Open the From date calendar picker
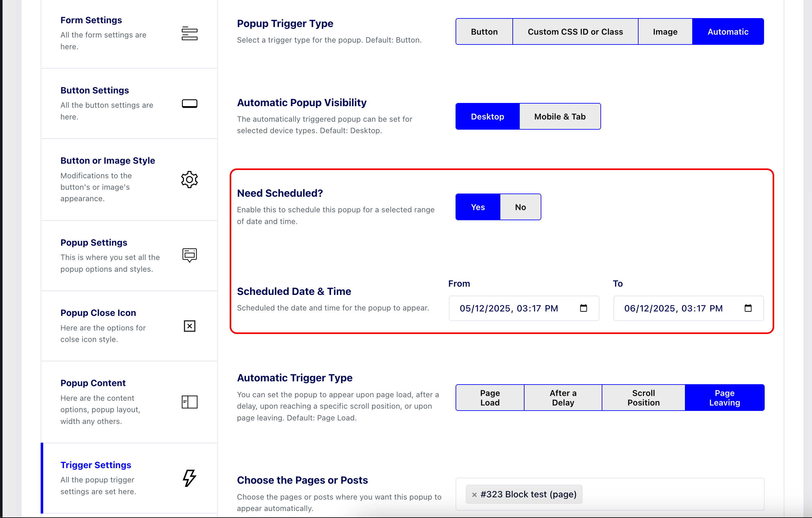 583,308
